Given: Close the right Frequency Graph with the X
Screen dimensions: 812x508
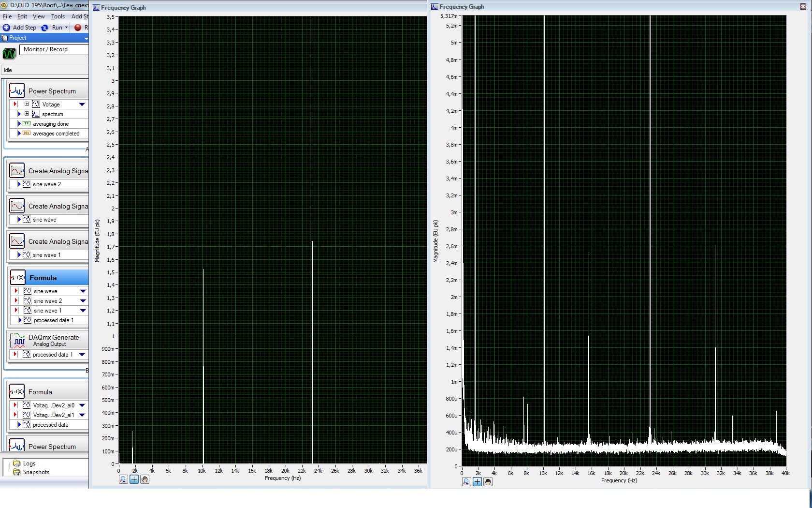Looking at the screenshot, I should point(803,6).
